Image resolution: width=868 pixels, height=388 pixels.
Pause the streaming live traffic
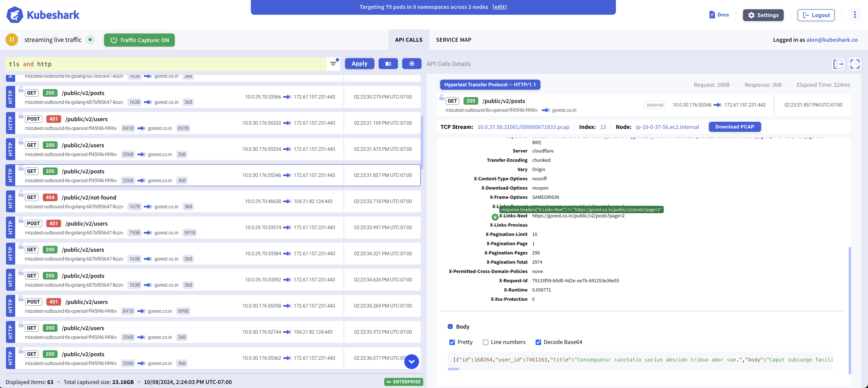(11, 39)
